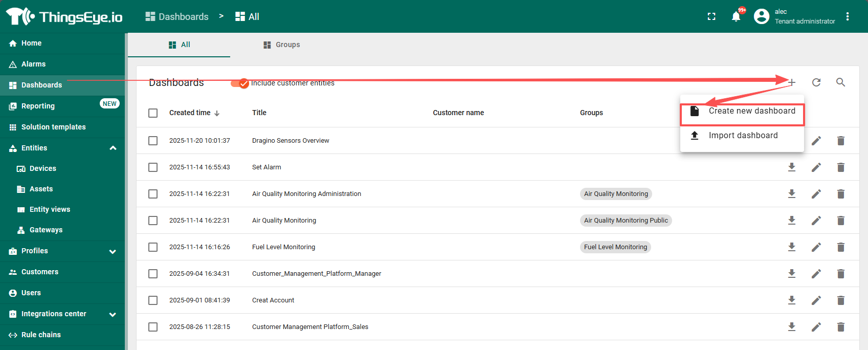Open the three-dot user menu
The image size is (868, 350).
tap(848, 16)
